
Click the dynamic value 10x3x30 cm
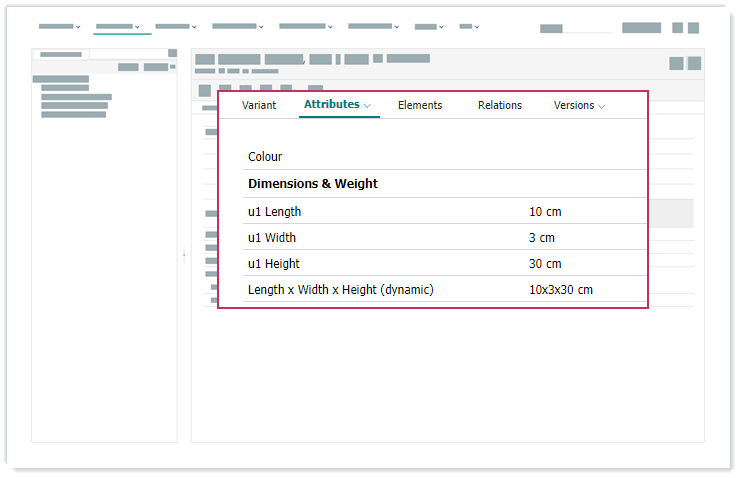point(560,290)
